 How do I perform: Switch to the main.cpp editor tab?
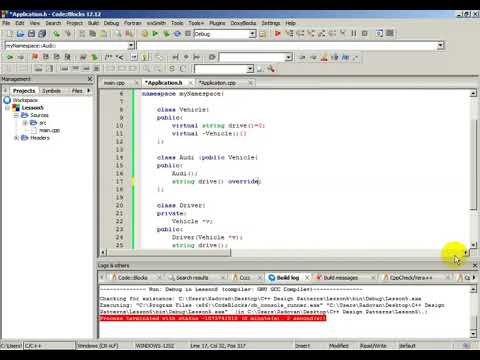(x=114, y=83)
